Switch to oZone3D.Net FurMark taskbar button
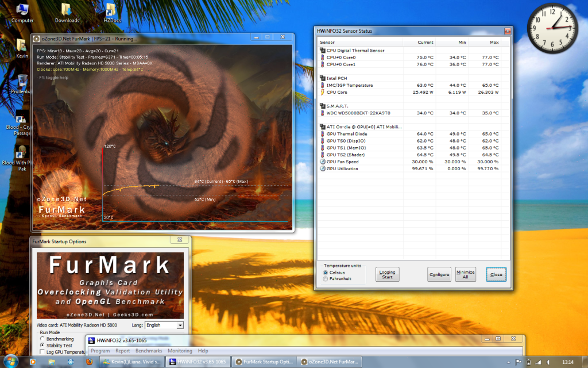The width and height of the screenshot is (588, 368). (x=330, y=362)
